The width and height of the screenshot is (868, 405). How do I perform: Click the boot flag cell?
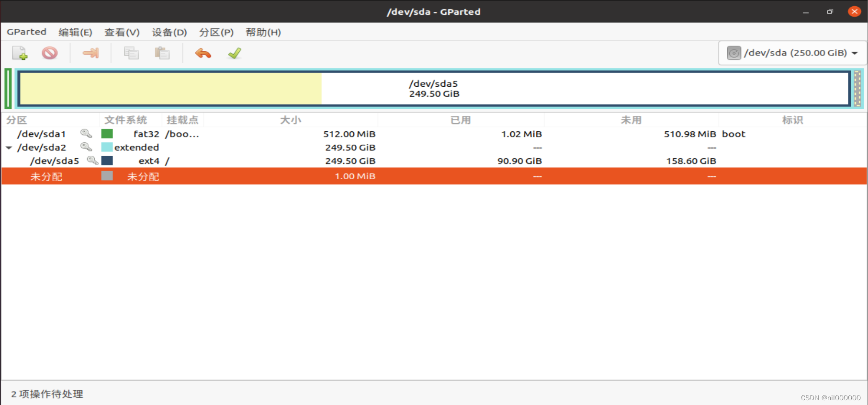(733, 134)
